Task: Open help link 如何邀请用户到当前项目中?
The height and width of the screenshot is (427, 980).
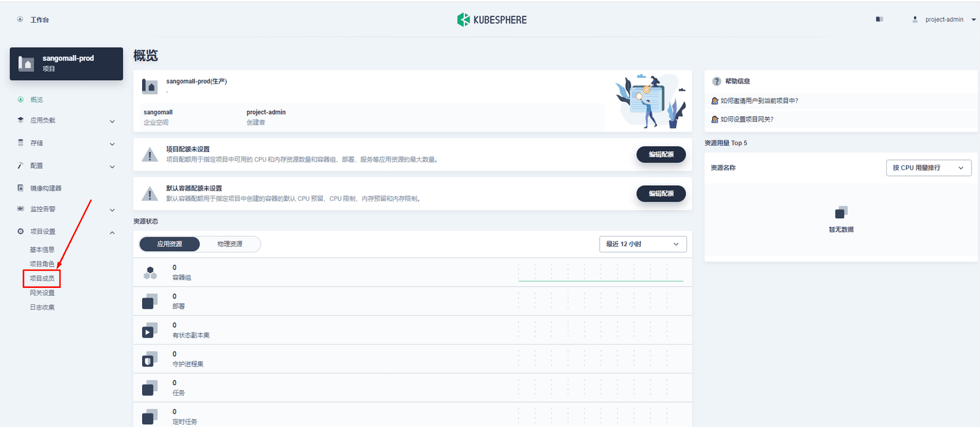Action: (759, 101)
